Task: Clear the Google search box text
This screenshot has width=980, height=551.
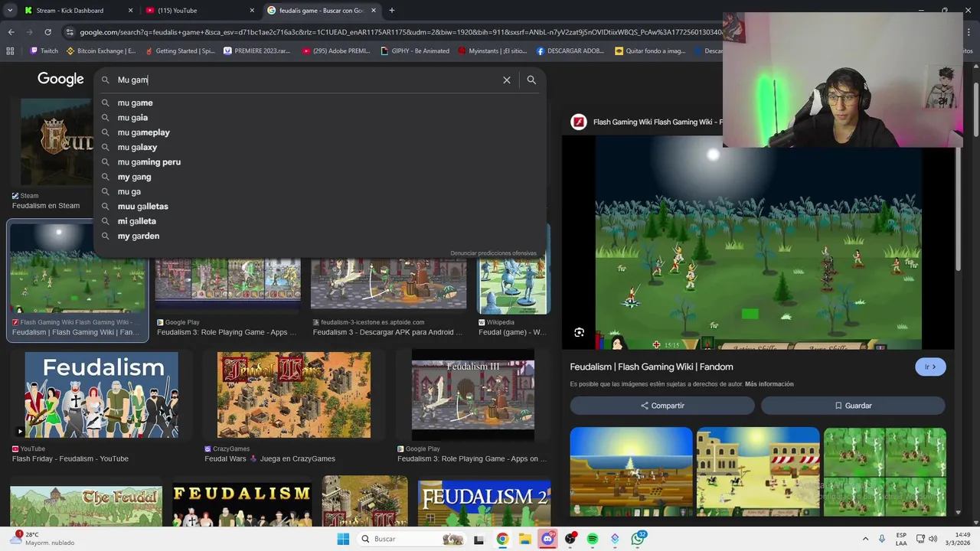Action: (x=506, y=80)
